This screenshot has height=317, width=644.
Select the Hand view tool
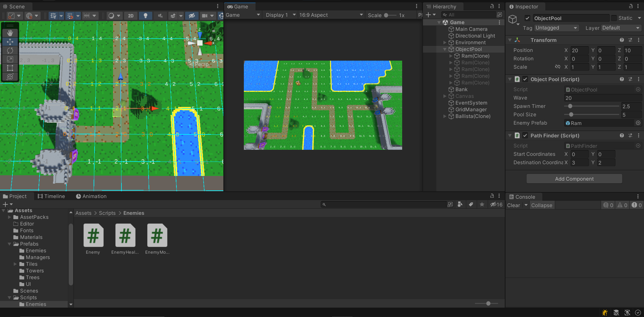(10, 33)
